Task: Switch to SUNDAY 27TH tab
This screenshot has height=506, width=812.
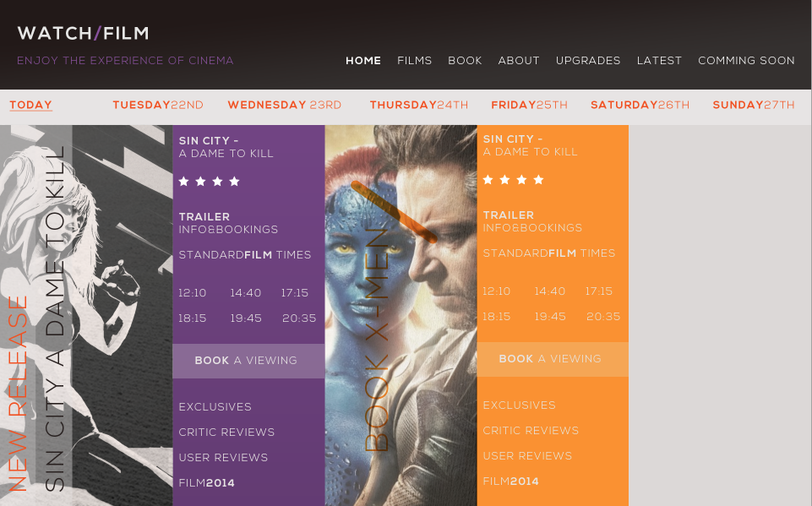Action: (754, 105)
